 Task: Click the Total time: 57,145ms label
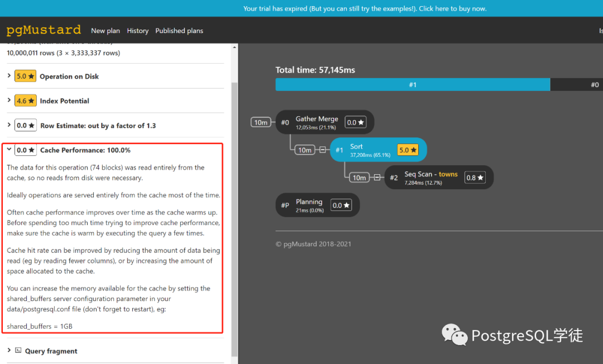pos(315,70)
